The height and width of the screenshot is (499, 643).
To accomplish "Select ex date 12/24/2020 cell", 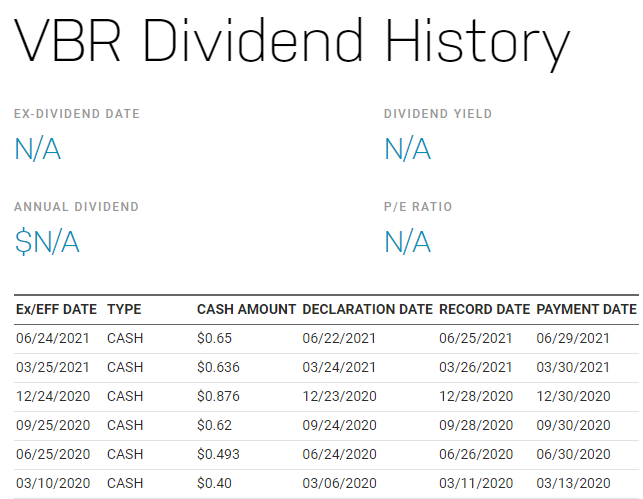I will 53,396.
